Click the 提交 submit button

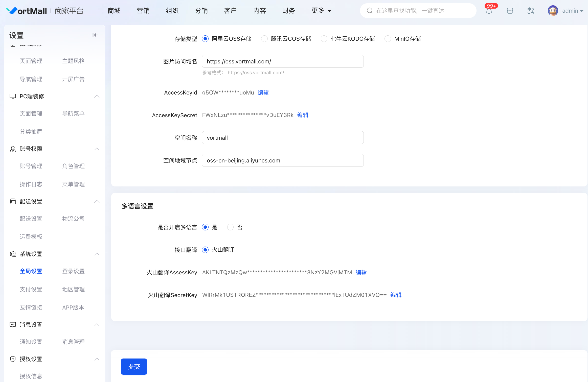point(134,366)
